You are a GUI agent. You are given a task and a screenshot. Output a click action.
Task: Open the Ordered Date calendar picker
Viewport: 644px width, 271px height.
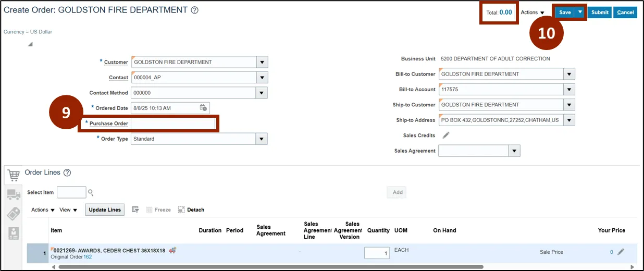[x=203, y=108]
